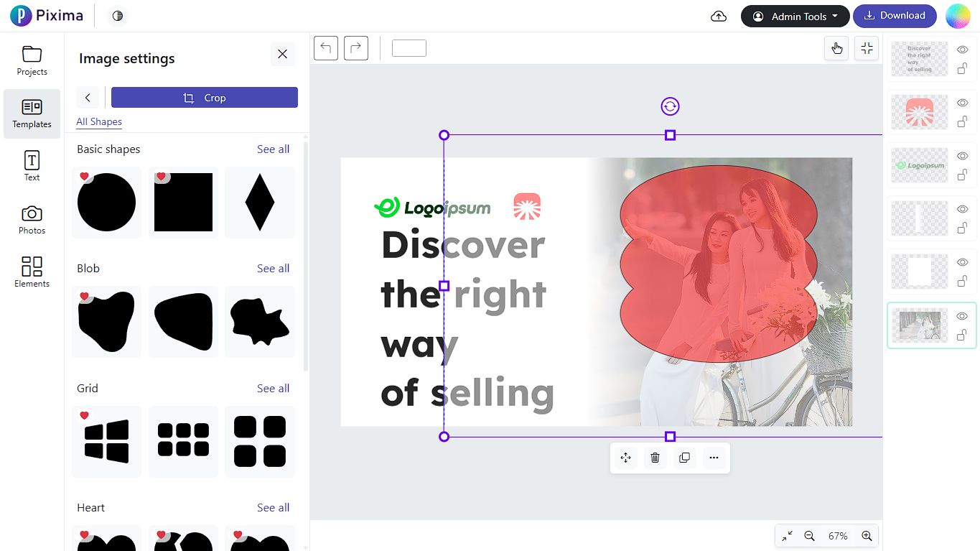Click the sunburst icon on the canvas
The width and height of the screenshot is (980, 551).
527,206
